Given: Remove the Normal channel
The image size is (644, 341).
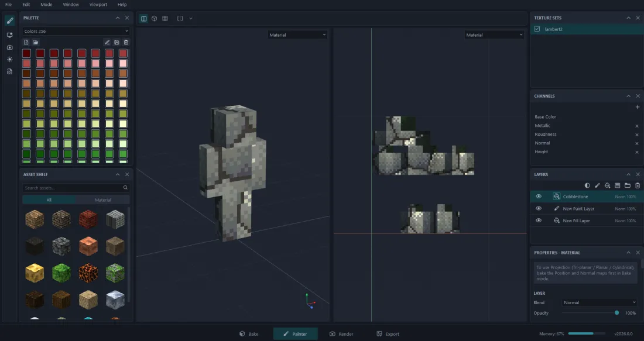Looking at the screenshot, I should pyautogui.click(x=637, y=143).
